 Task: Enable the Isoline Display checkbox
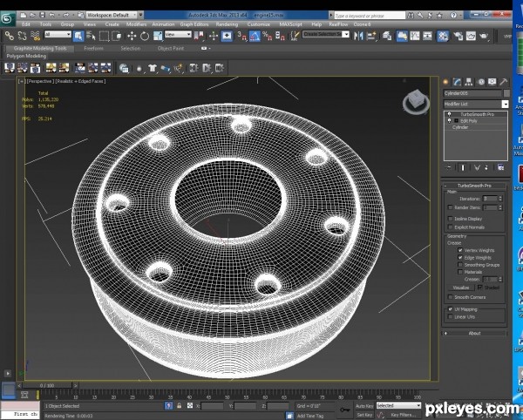pos(450,219)
